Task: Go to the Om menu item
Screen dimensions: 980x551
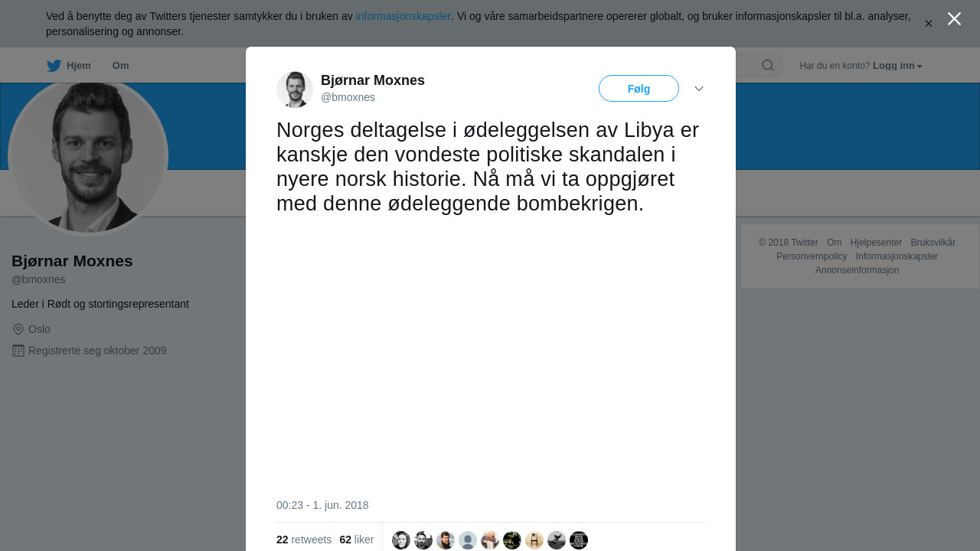Action: 120,66
